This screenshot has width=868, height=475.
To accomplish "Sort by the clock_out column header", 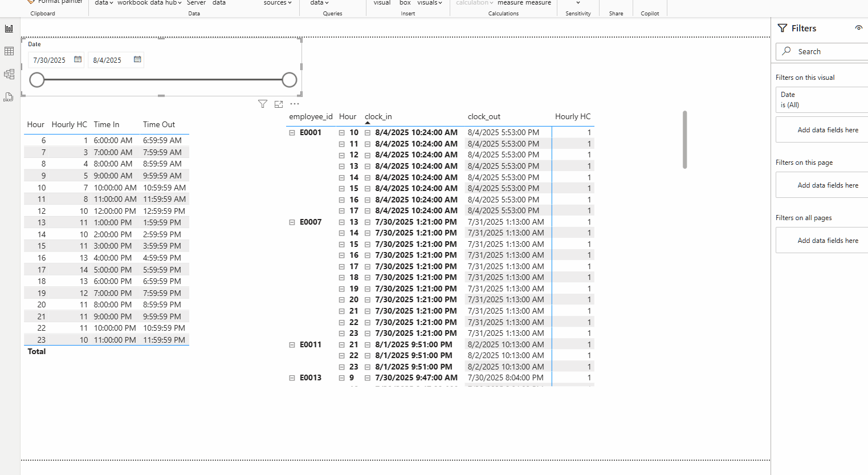I will [484, 116].
